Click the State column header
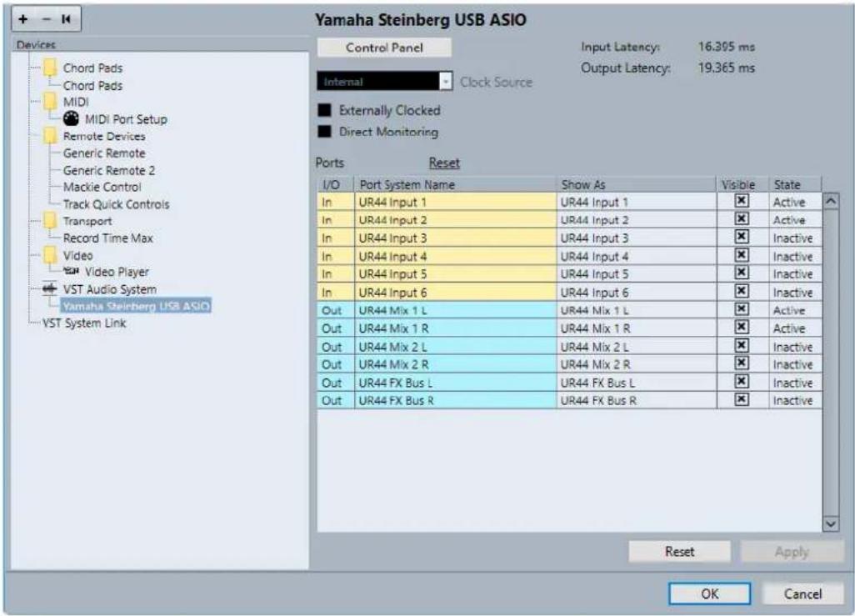This screenshot has height=616, width=855. [794, 184]
